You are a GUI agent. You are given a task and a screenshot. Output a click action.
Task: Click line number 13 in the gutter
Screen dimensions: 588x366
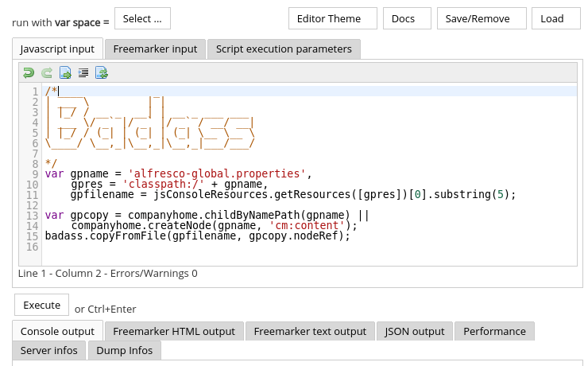coord(33,216)
